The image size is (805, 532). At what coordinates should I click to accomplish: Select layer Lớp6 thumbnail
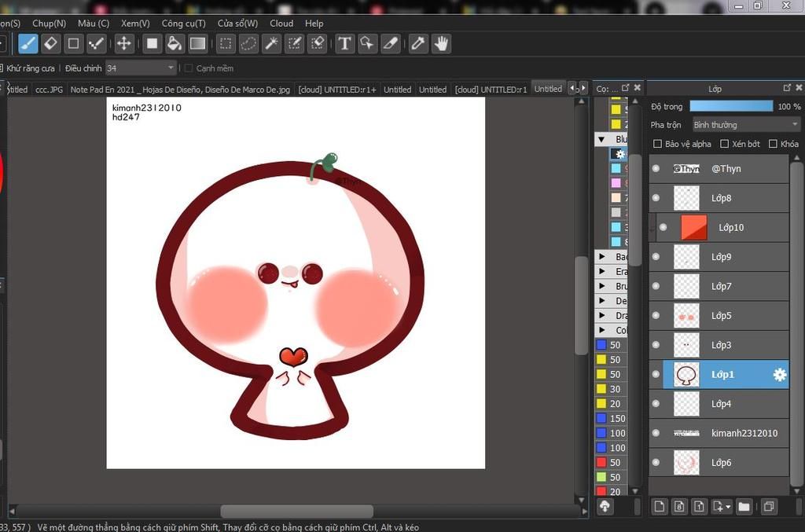(686, 462)
